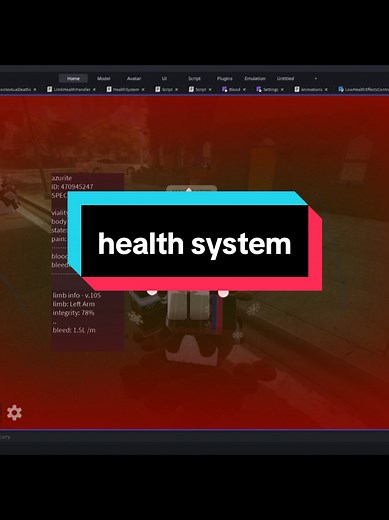The width and height of the screenshot is (389, 520).
Task: Click the "limb info - v.105" heading
Action: [x=77, y=295]
